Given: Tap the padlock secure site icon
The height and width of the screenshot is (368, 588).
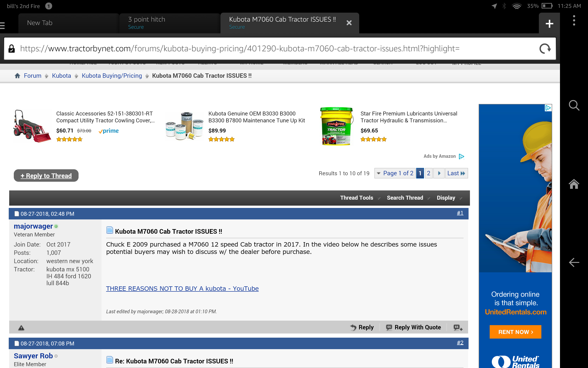Looking at the screenshot, I should point(11,49).
